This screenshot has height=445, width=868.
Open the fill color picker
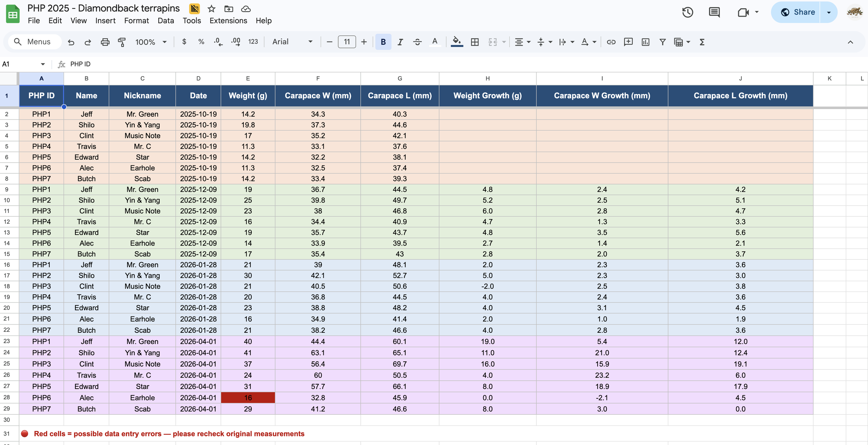click(457, 42)
